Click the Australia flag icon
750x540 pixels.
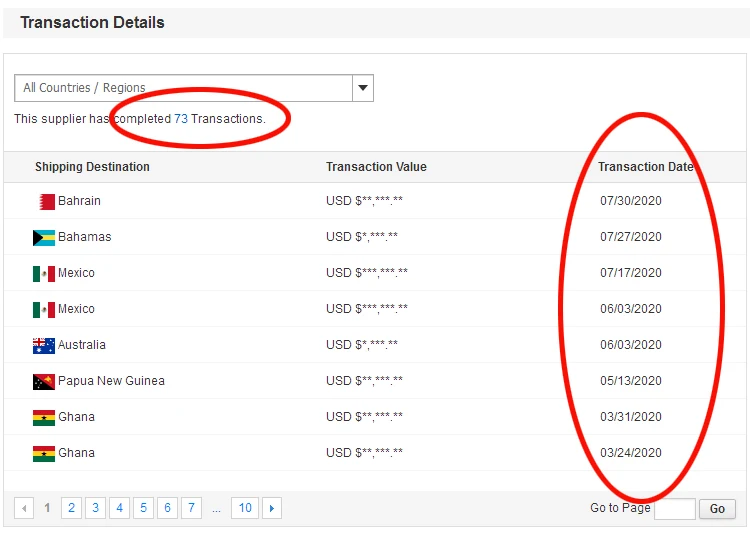pos(44,345)
